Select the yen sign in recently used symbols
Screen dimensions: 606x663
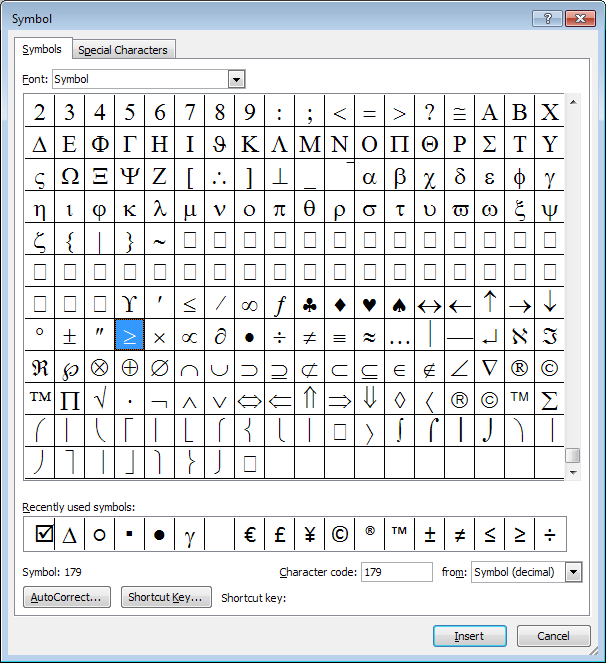point(310,534)
